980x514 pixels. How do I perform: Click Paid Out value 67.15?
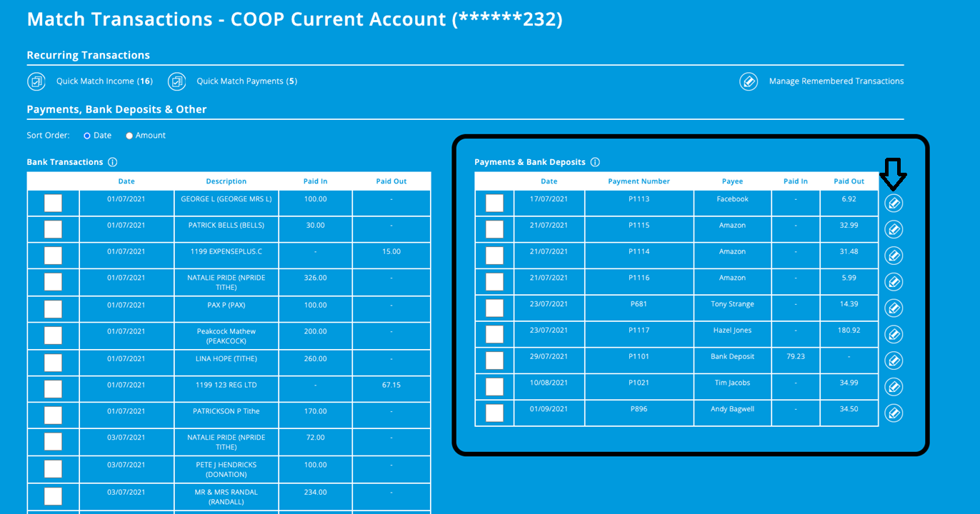point(391,385)
